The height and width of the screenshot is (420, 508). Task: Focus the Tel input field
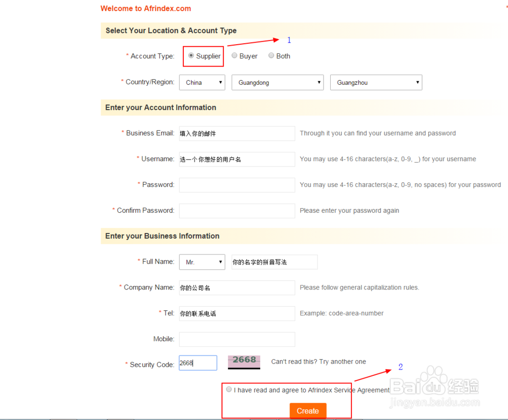[237, 313]
